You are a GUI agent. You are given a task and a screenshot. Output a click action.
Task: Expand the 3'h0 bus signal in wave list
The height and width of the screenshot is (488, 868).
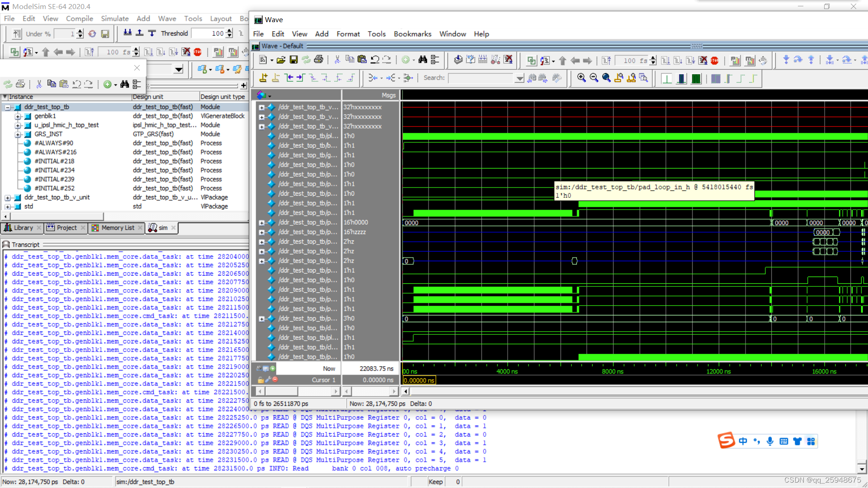pos(261,319)
